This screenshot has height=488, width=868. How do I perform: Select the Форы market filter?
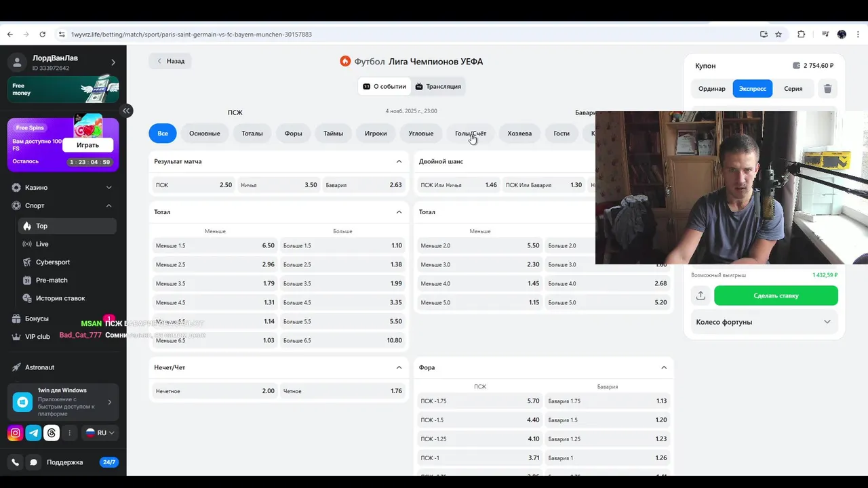pos(294,134)
